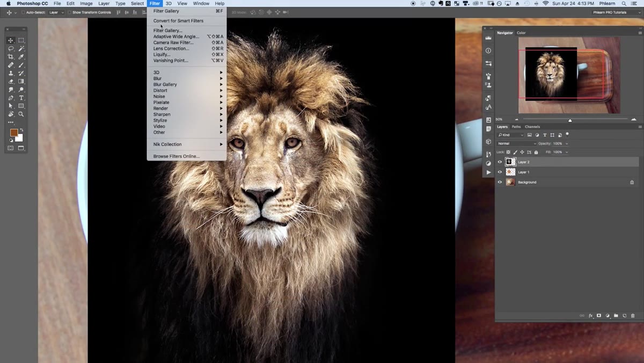Open the Auto-Select Layer dropdown
The image size is (644, 363).
click(56, 12)
